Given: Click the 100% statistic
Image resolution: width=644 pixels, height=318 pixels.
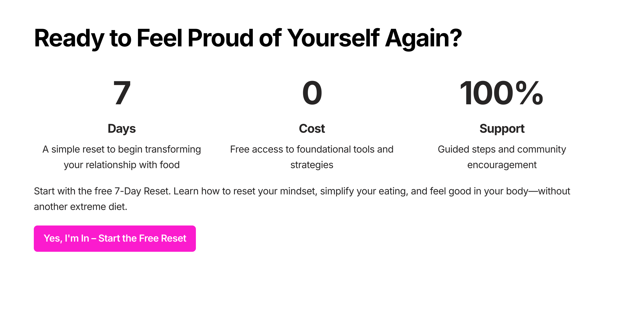Looking at the screenshot, I should pyautogui.click(x=502, y=93).
